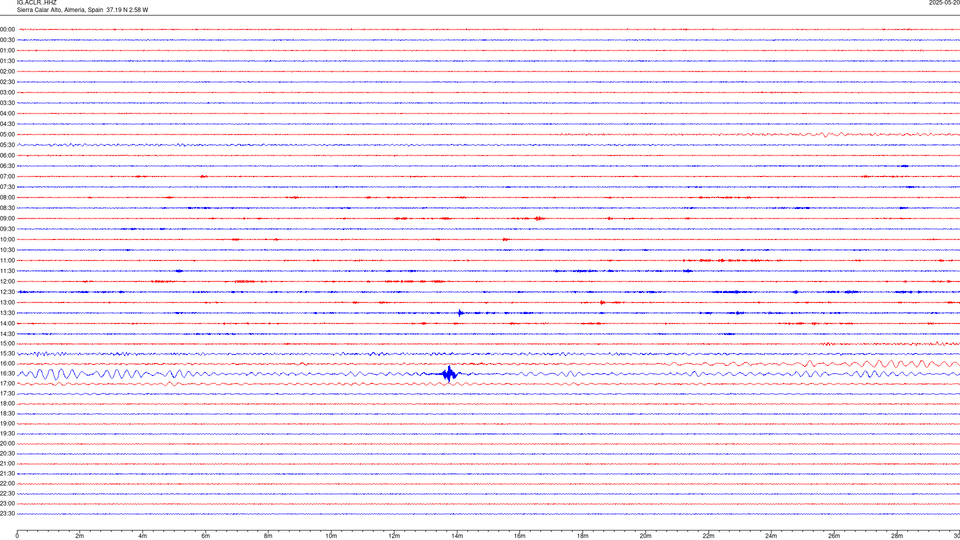Click the 14m axis tick label
960x540 pixels.
click(457, 536)
